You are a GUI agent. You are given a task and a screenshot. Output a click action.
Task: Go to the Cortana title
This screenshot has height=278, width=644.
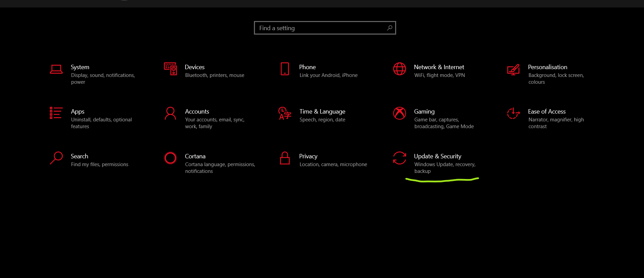click(x=195, y=156)
